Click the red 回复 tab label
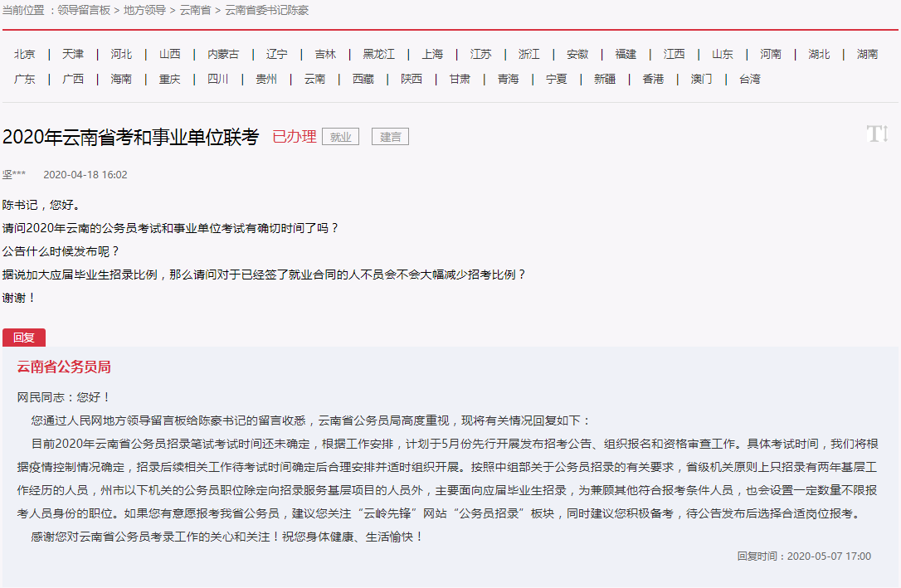Screen dimensions: 901x588 click(x=24, y=338)
